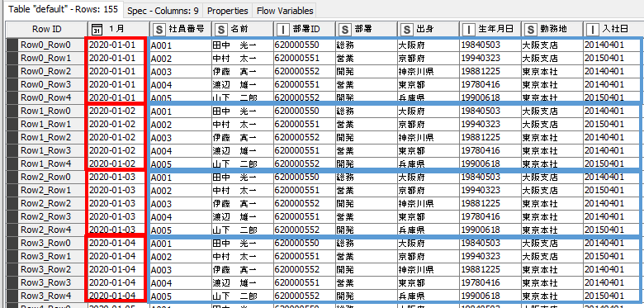This screenshot has height=308, width=644.
Task: Click 営業 cell in Row0_Row1
Action: point(367,58)
